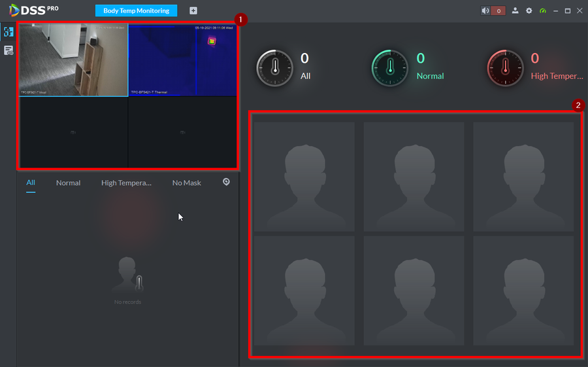Click the white All count label

coord(306,76)
